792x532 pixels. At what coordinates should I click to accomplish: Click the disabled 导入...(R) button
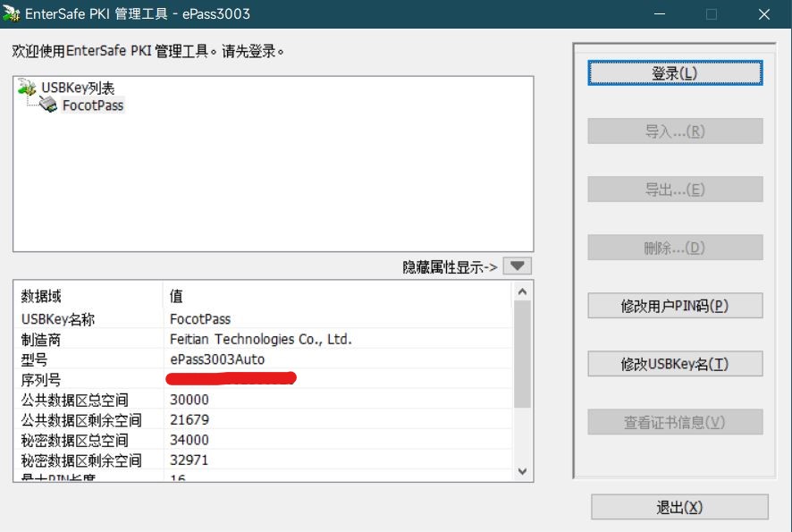(x=675, y=131)
